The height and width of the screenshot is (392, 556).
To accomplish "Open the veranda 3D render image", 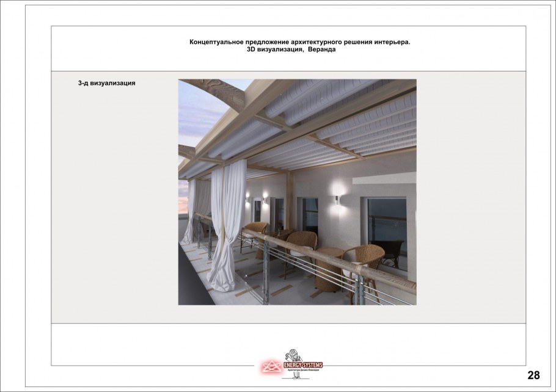I will [297, 192].
